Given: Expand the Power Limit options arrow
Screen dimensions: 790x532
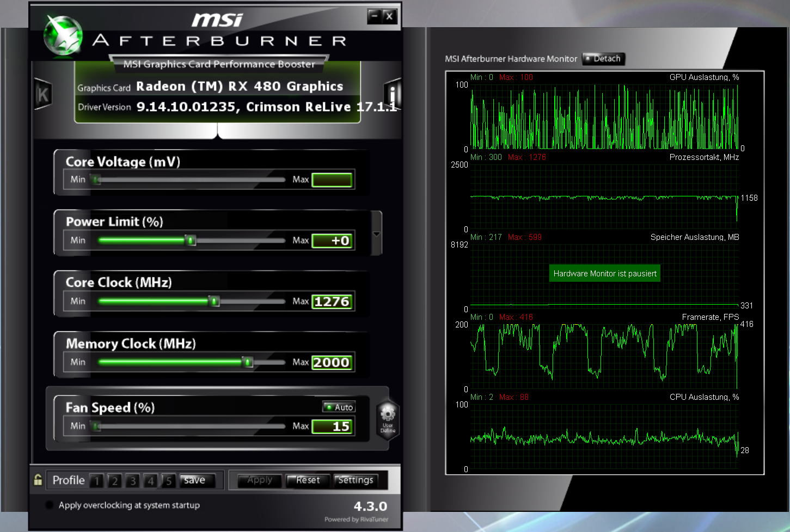Looking at the screenshot, I should (x=376, y=233).
